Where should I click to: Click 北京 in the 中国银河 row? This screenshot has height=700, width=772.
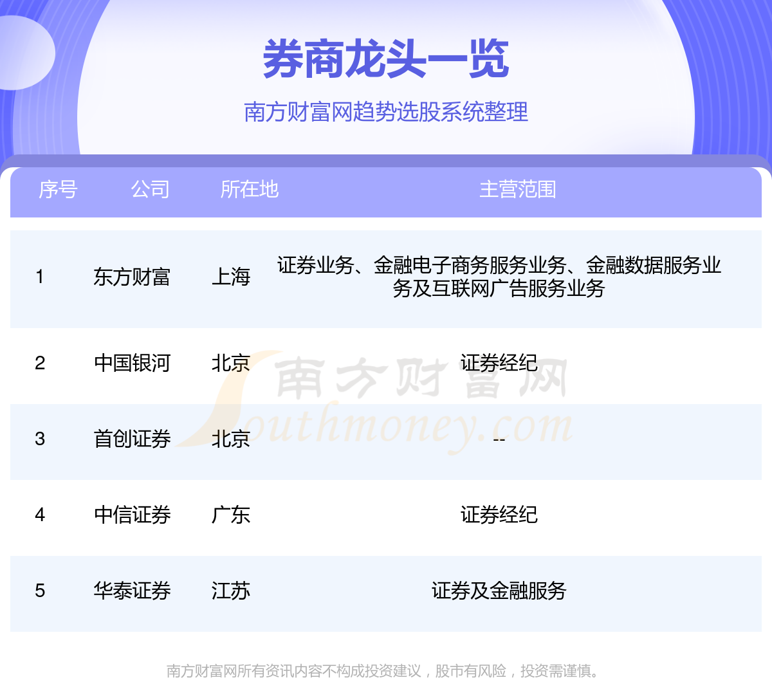coord(231,363)
